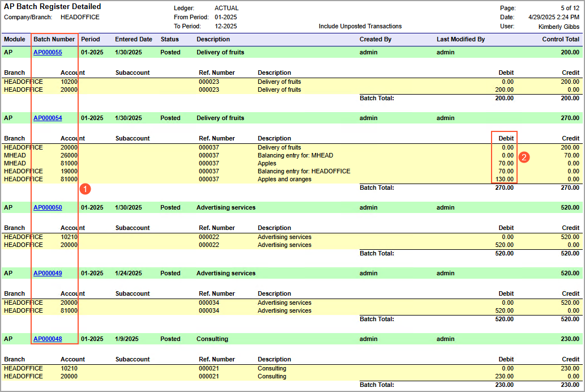Click the To Period value 12-2025

pos(226,26)
